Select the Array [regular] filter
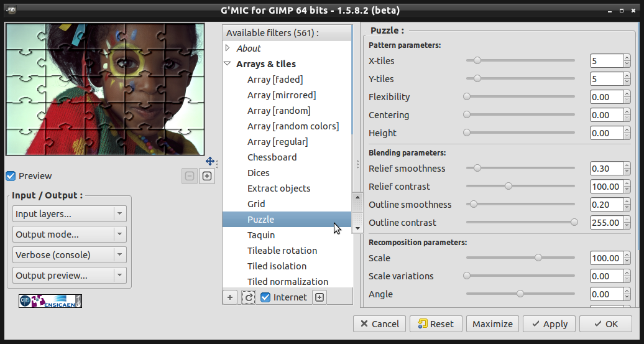644x344 pixels. (x=277, y=142)
